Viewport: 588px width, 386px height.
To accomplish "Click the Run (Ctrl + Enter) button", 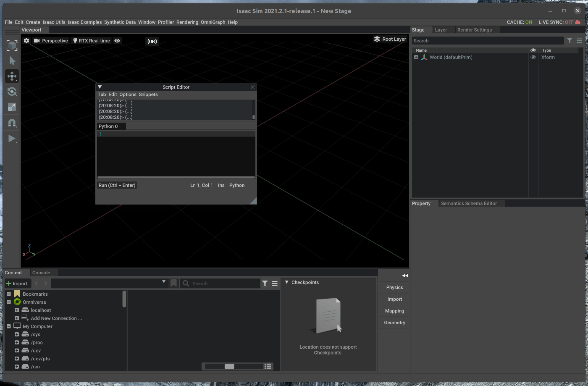I will pyautogui.click(x=117, y=185).
